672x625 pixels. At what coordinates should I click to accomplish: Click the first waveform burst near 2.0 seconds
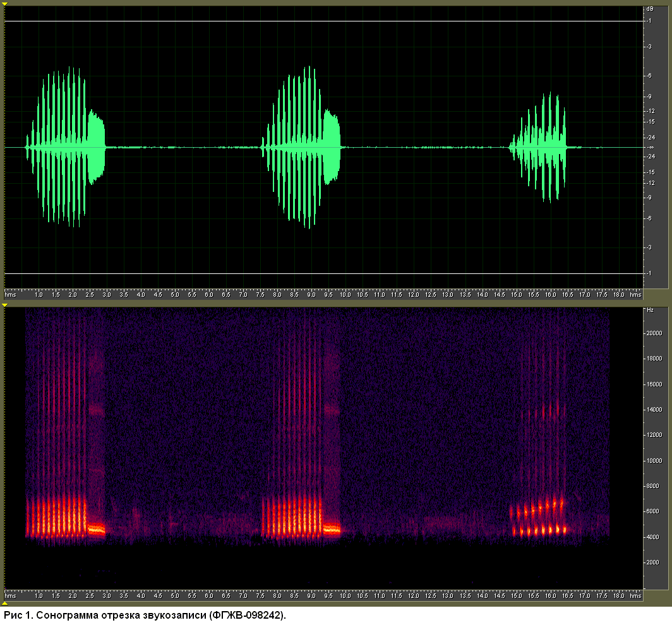pos(66,147)
